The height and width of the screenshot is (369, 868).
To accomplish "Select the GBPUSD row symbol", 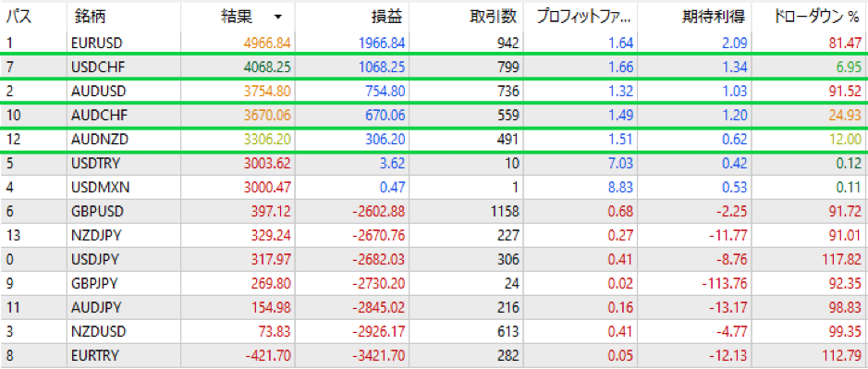I will click(97, 211).
